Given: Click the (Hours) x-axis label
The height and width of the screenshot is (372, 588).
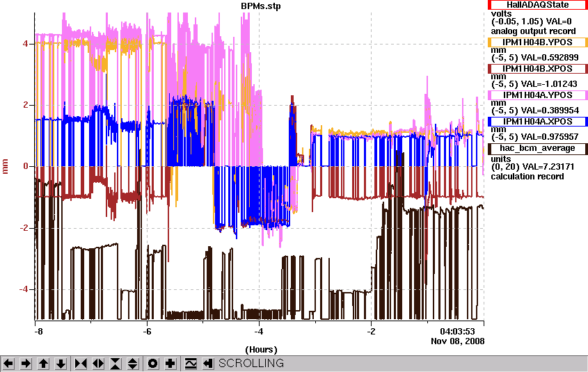Looking at the screenshot, I should tap(261, 350).
